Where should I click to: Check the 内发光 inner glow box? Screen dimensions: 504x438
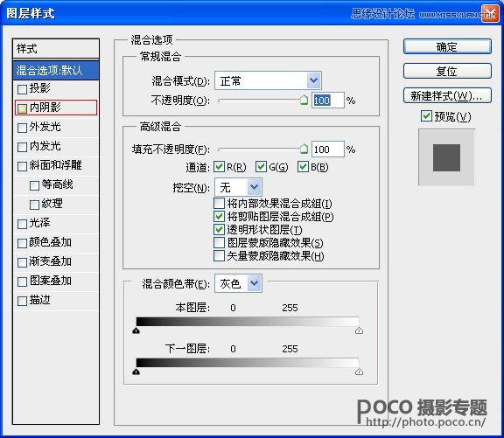(22, 147)
